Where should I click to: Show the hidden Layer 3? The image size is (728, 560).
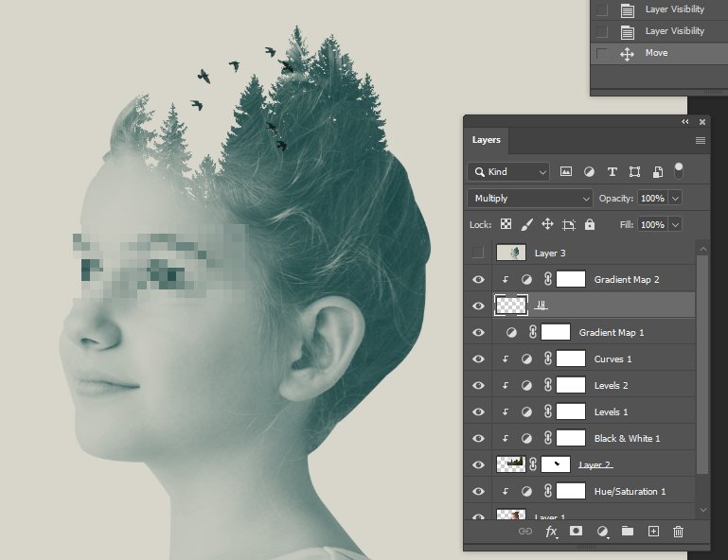point(478,253)
